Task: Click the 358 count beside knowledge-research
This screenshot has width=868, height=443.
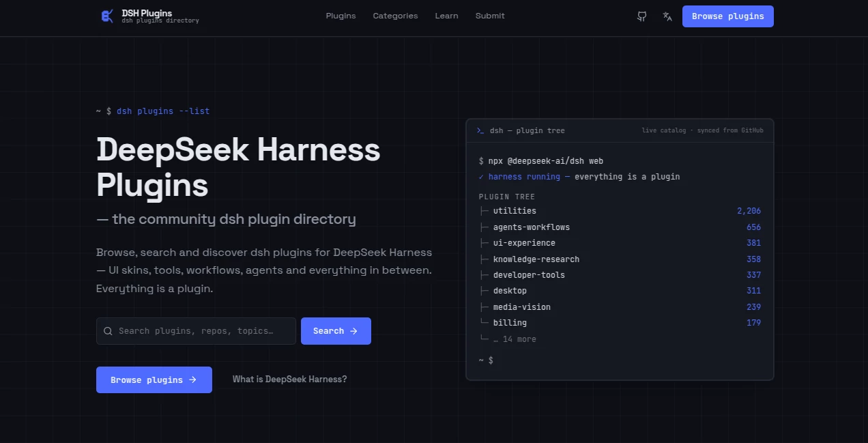Action: coord(753,259)
